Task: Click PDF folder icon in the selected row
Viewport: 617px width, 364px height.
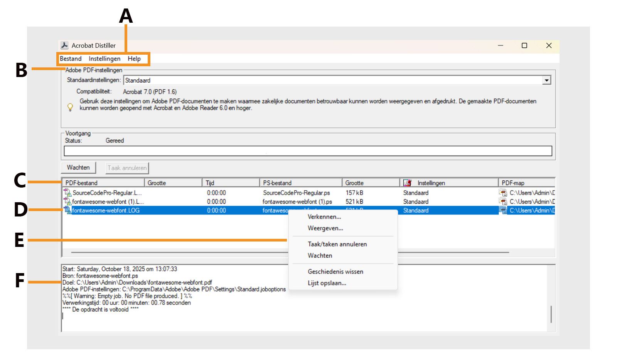Action: pyautogui.click(x=503, y=210)
